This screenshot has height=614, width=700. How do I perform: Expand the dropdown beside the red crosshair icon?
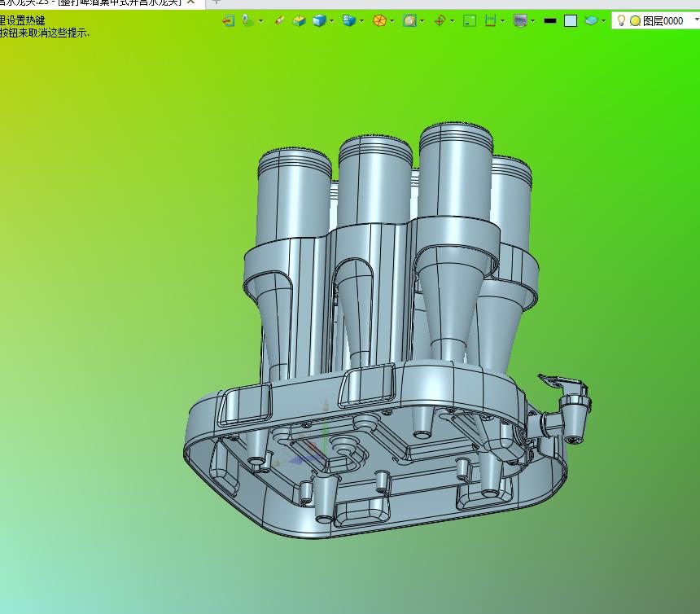point(453,21)
